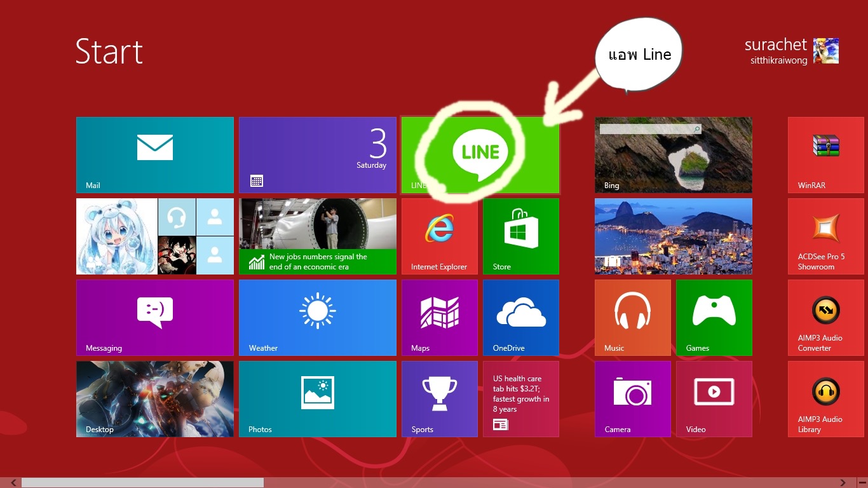Click the surachet user account name

[x=776, y=45]
